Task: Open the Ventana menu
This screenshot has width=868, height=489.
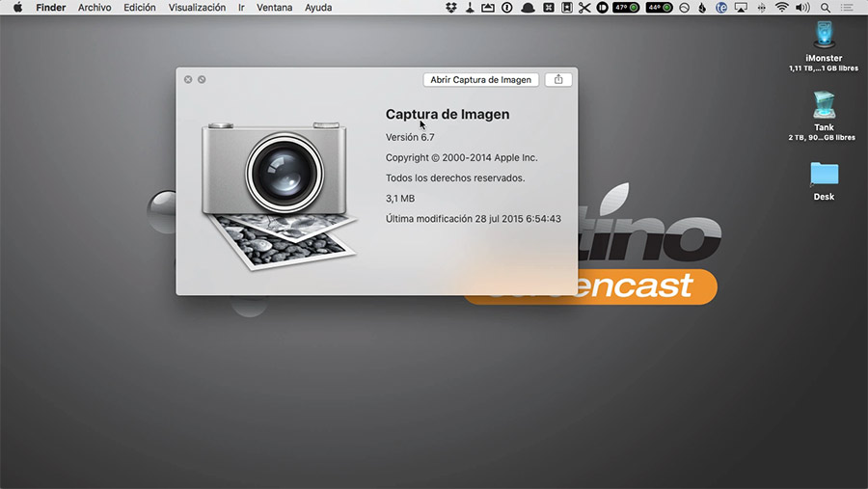Action: [x=274, y=8]
